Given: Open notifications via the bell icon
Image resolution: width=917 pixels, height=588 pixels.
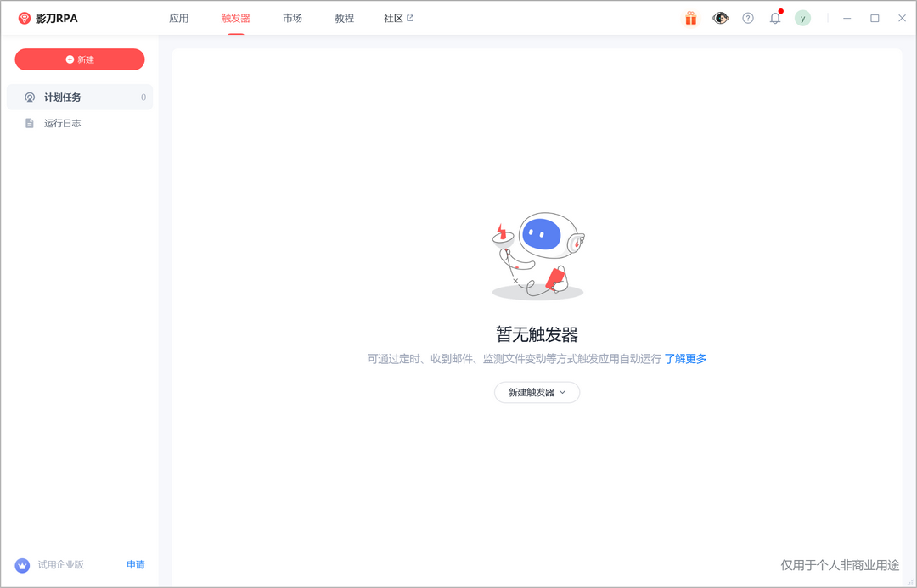Looking at the screenshot, I should click(774, 17).
